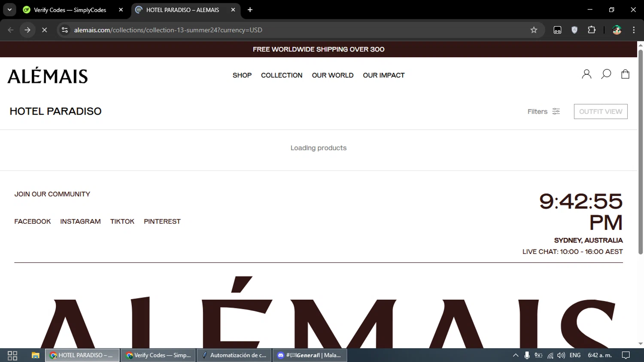The width and height of the screenshot is (644, 362).
Task: Click LIVE CHAT hours text
Action: 573,252
